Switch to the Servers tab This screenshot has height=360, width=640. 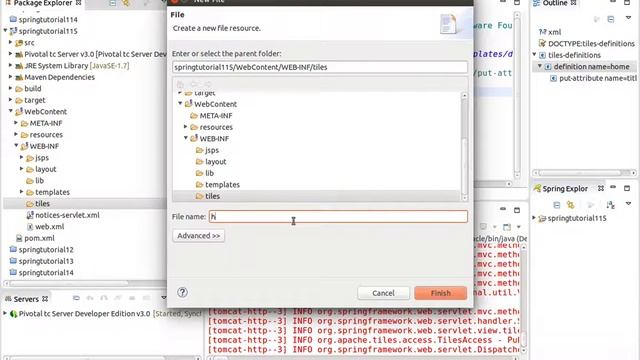[x=26, y=299]
